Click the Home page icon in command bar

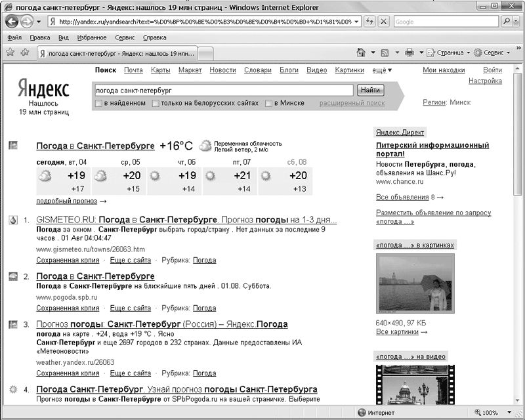361,52
